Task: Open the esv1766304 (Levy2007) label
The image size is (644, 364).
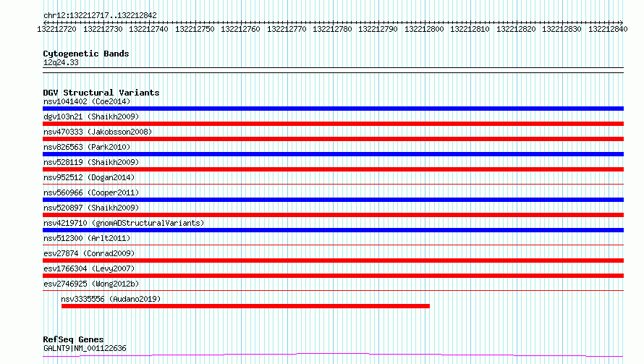Action: [89, 268]
